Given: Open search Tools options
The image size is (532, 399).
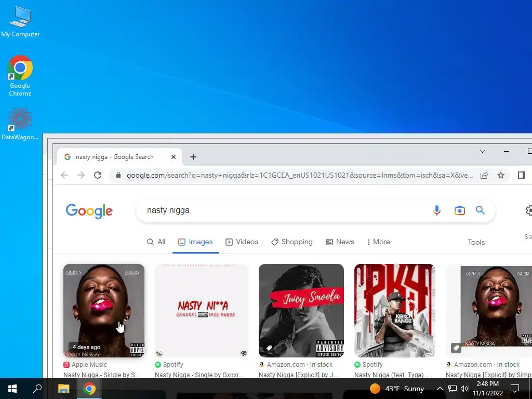Looking at the screenshot, I should tap(476, 242).
